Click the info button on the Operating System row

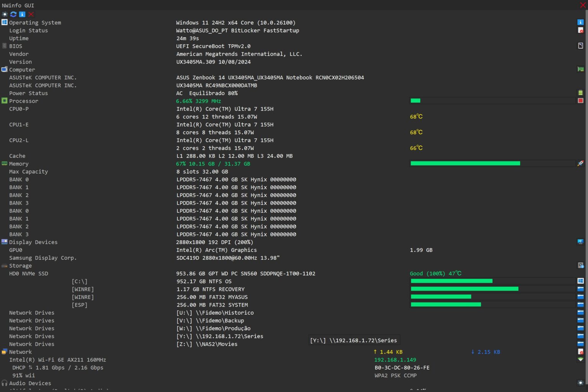click(580, 22)
